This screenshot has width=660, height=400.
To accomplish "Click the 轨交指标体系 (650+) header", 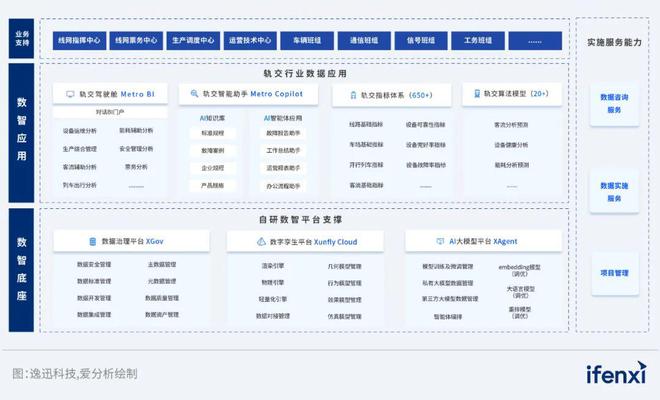I will (391, 95).
